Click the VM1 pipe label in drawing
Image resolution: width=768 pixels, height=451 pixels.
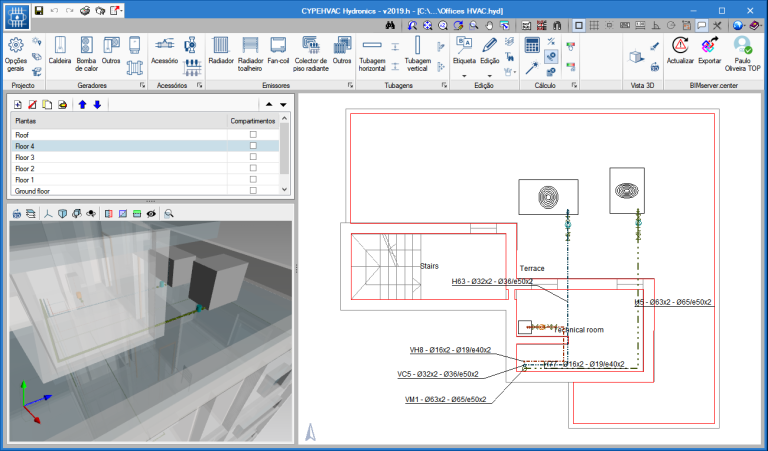pos(446,399)
